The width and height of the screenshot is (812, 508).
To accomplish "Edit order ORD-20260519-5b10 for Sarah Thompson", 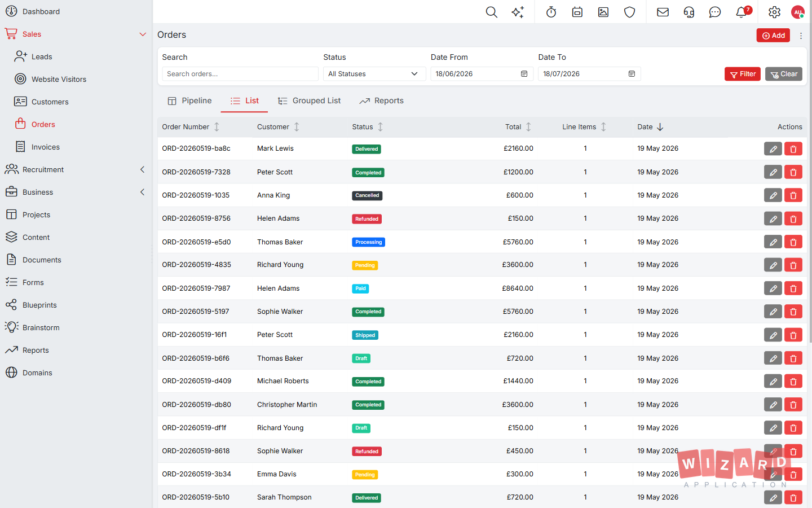I will click(x=773, y=498).
